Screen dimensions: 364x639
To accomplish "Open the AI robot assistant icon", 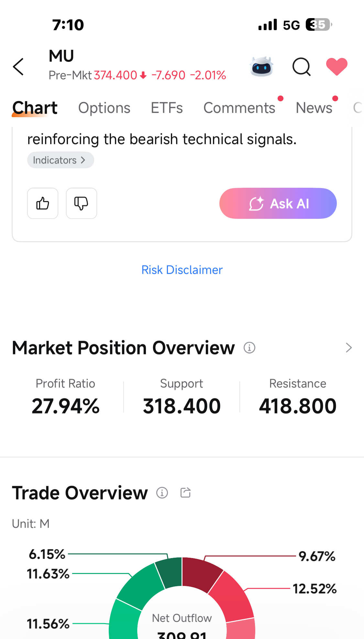I will [x=262, y=66].
